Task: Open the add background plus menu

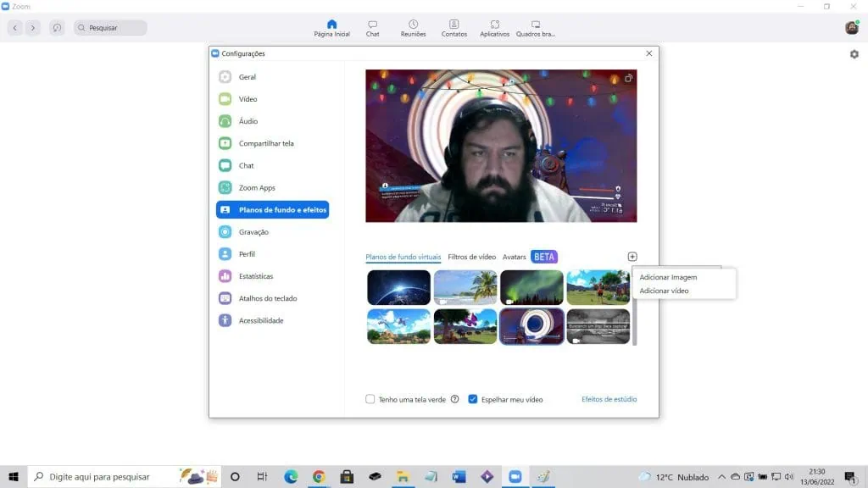Action: 632,256
